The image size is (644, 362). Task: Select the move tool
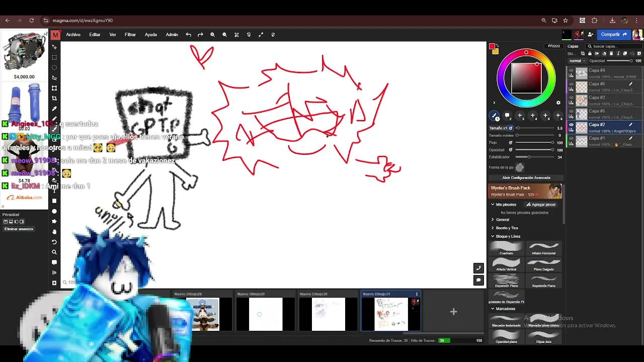[54, 47]
